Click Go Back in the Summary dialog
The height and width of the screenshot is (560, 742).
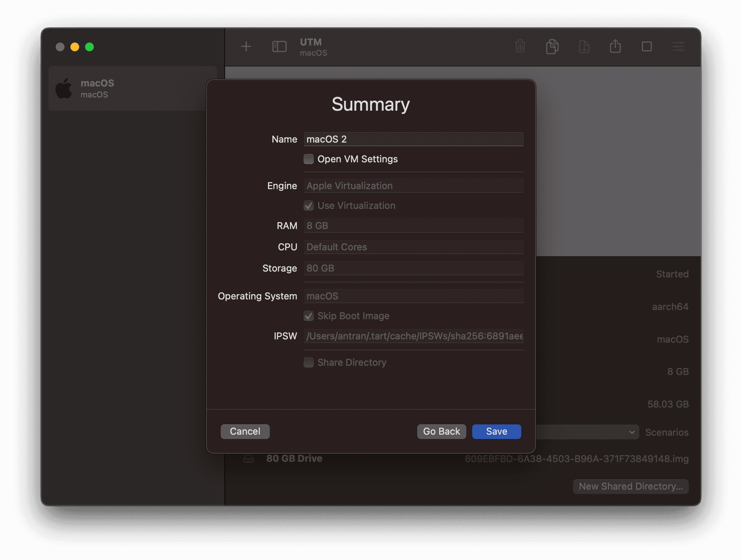coord(441,431)
